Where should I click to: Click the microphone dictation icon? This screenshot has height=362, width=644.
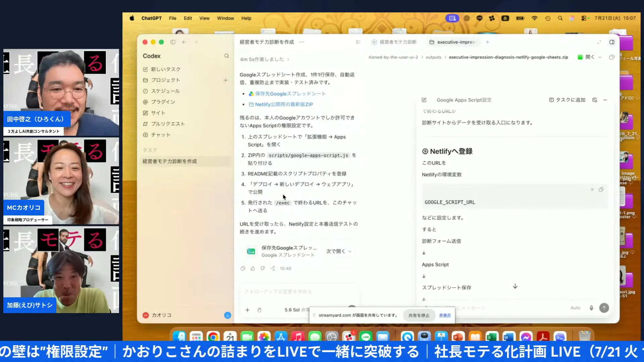pyautogui.click(x=591, y=308)
